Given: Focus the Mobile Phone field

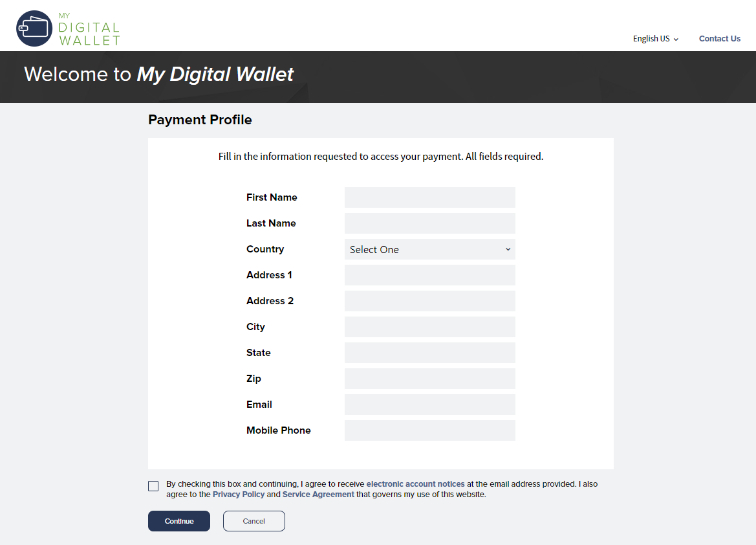Looking at the screenshot, I should pyautogui.click(x=429, y=430).
